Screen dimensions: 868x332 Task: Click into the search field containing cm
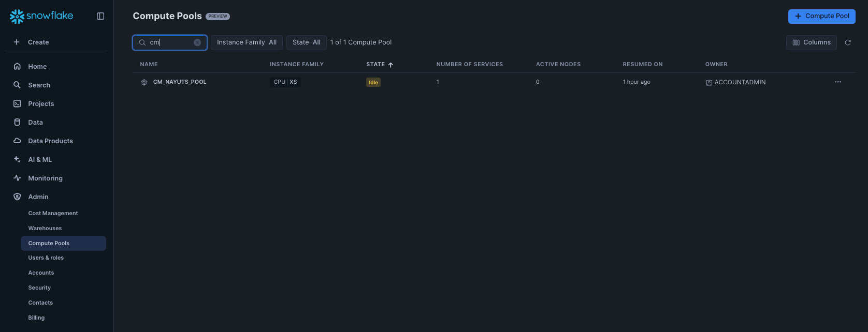coord(170,42)
